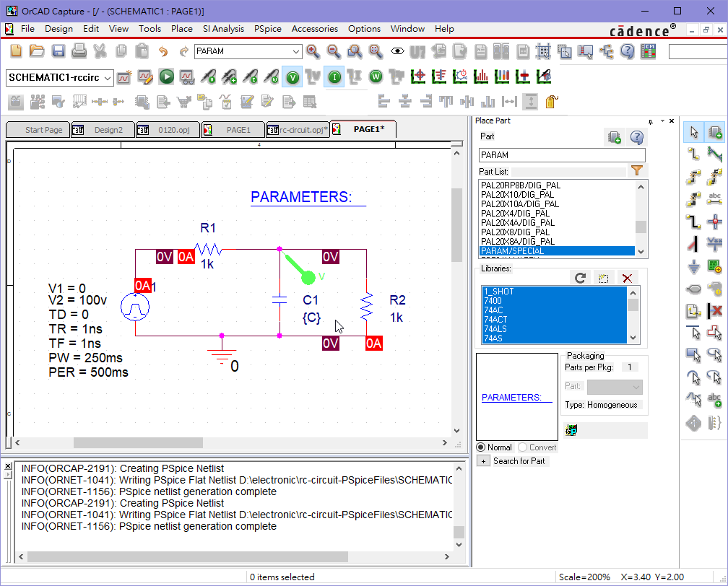Select the Place Wire tool
This screenshot has width=728, height=586.
(x=693, y=154)
